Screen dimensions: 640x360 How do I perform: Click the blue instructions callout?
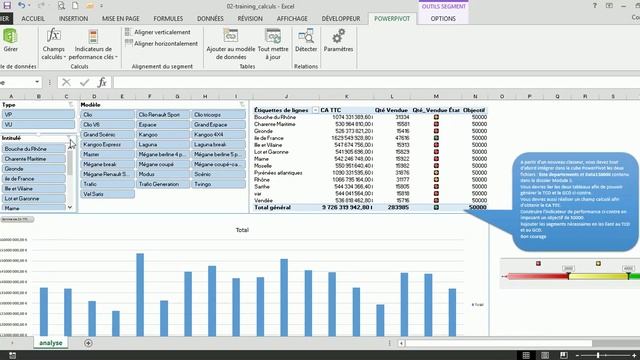pyautogui.click(x=575, y=202)
